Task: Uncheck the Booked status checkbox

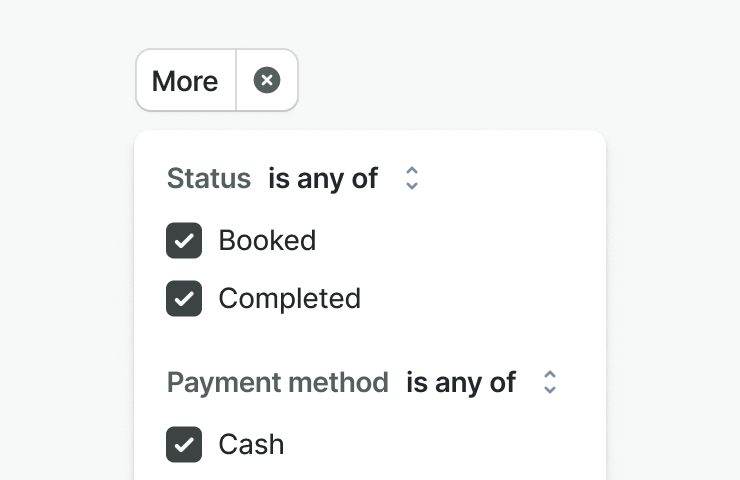Action: click(184, 241)
